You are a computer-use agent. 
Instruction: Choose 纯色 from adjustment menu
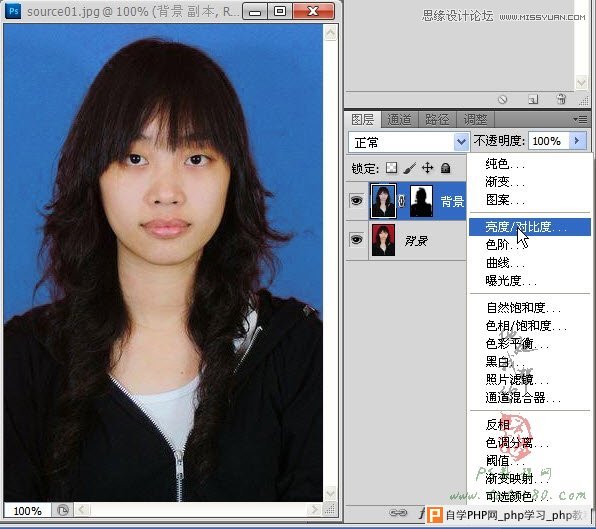click(529, 164)
